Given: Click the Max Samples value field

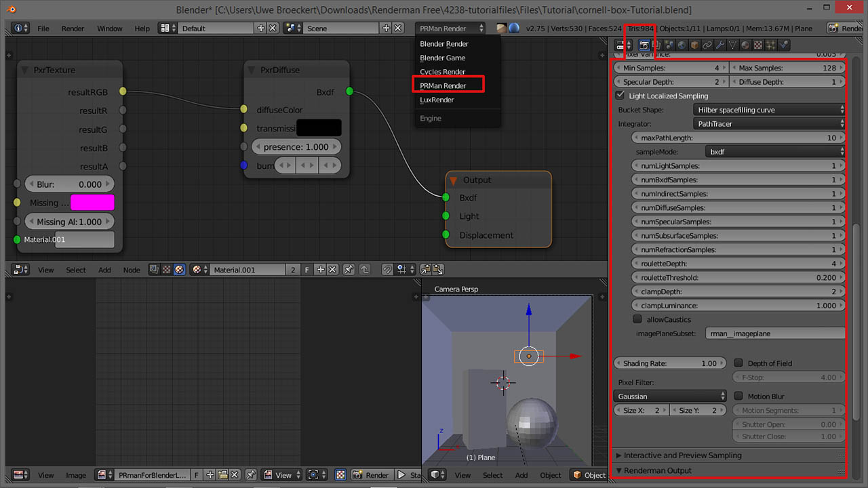Looking at the screenshot, I should pyautogui.click(x=787, y=68).
